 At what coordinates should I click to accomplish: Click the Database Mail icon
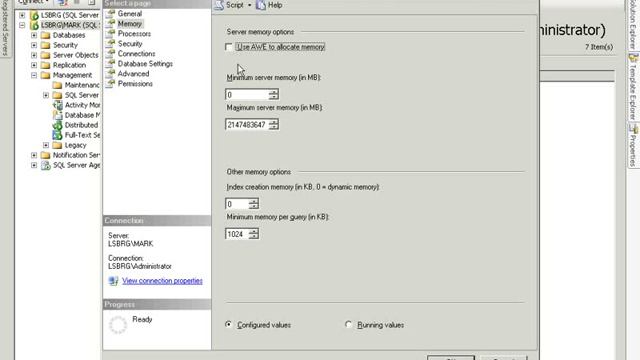58,115
